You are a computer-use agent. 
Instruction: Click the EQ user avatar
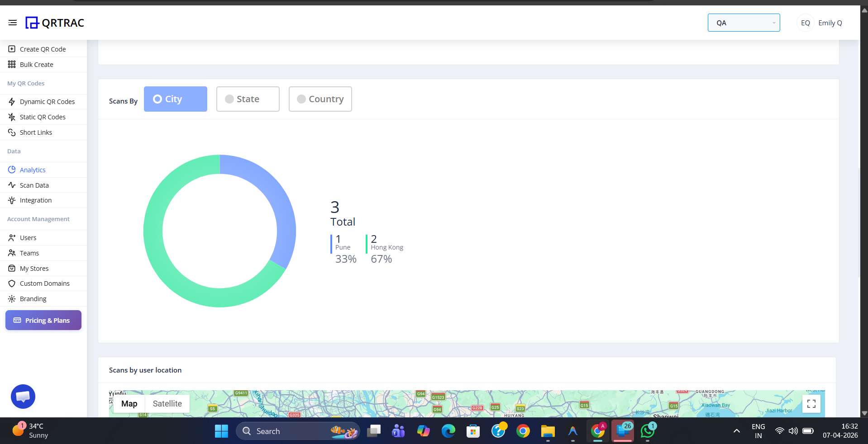805,23
